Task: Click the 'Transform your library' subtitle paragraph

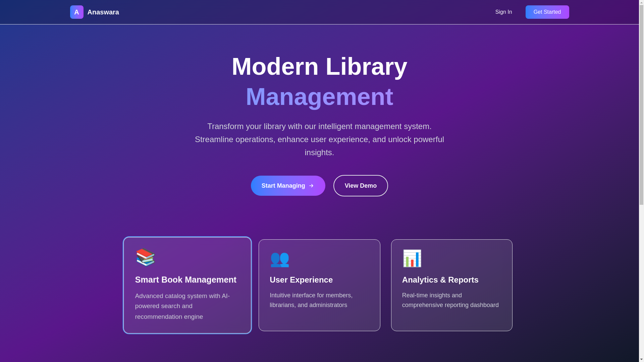Action: click(319, 139)
